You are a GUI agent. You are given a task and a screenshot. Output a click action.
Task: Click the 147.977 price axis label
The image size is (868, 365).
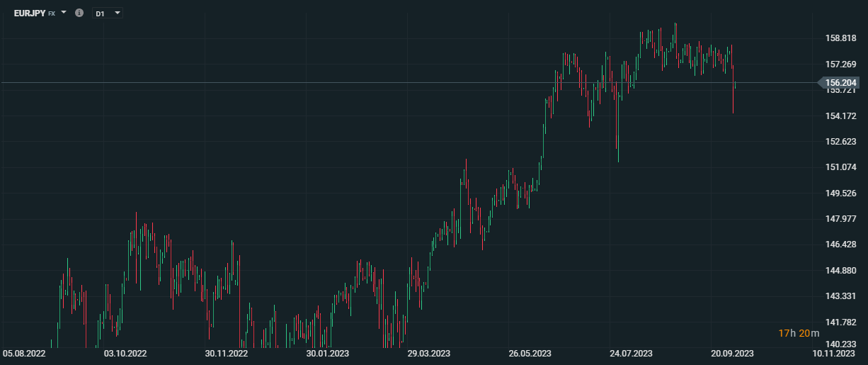pyautogui.click(x=840, y=218)
